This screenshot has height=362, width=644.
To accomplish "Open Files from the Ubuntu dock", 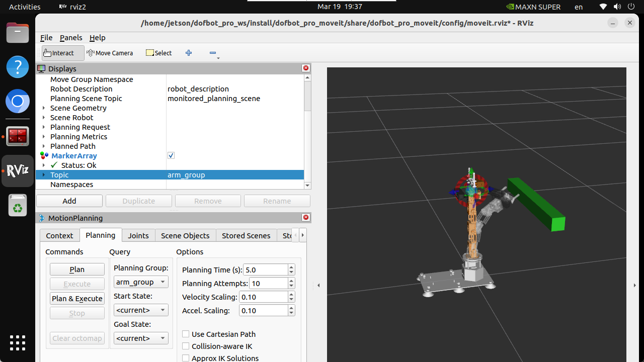I will pyautogui.click(x=18, y=34).
